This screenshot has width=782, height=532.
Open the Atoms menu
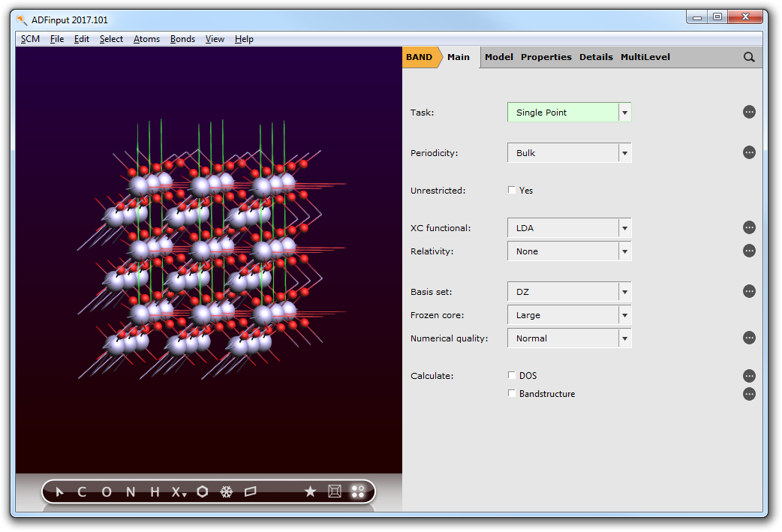[x=146, y=39]
